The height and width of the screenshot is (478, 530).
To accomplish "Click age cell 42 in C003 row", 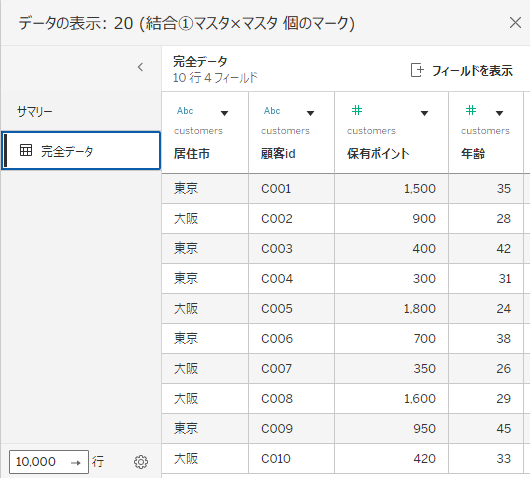I will click(486, 249).
